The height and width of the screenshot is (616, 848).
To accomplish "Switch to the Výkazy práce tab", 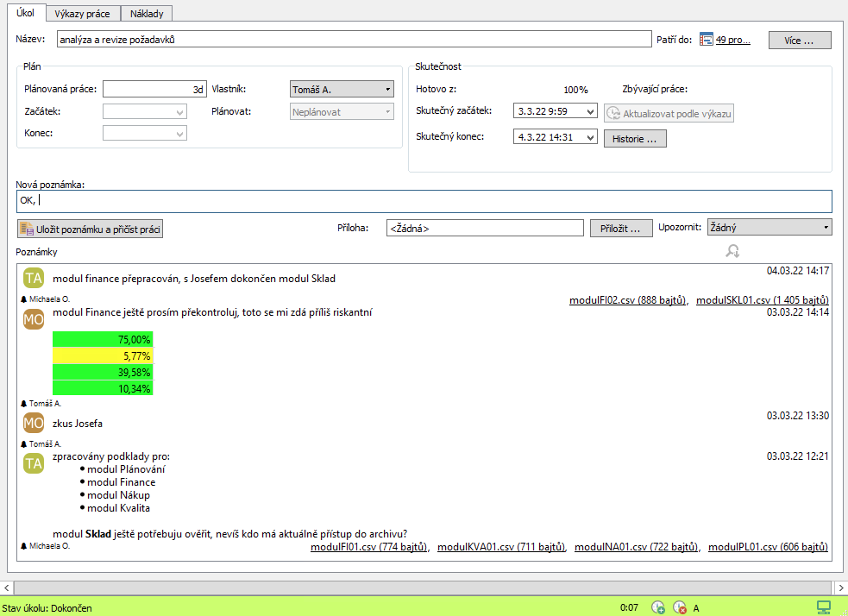I will 83,13.
